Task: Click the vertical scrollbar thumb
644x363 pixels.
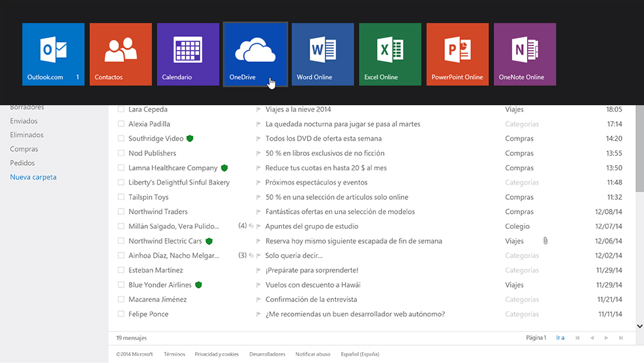Action: tap(639, 148)
